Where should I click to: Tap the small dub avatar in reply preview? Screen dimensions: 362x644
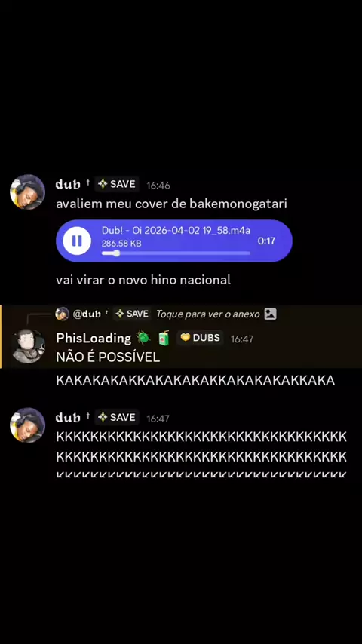62,314
